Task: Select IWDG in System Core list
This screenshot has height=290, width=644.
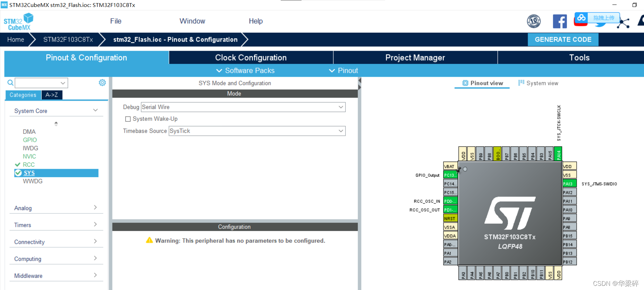Action: pos(31,148)
